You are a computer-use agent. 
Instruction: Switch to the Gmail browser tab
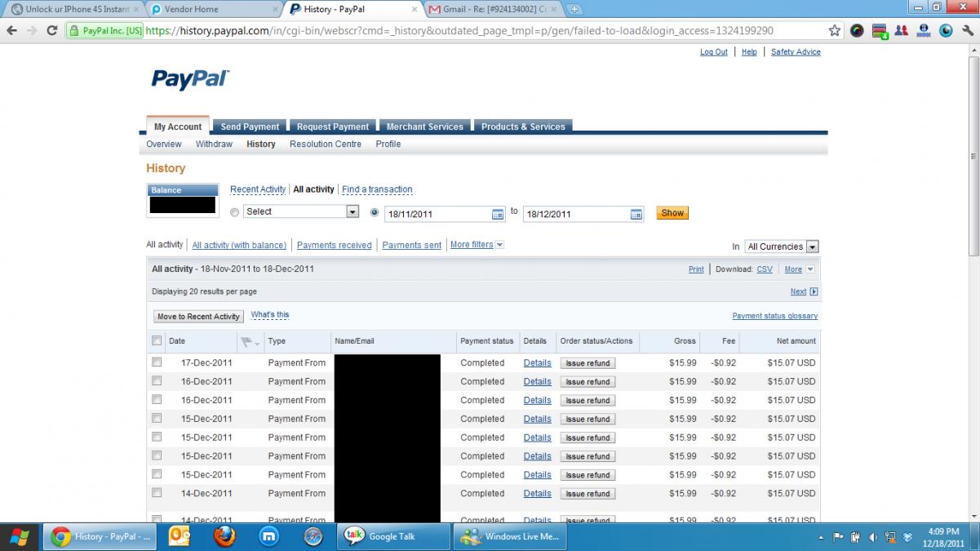tap(493, 10)
